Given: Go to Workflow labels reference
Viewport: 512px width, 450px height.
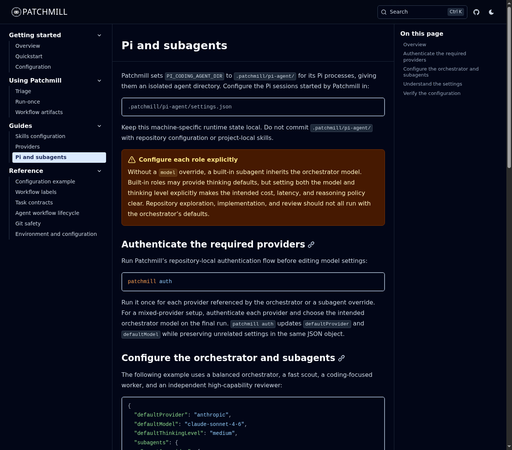Looking at the screenshot, I should (x=36, y=192).
